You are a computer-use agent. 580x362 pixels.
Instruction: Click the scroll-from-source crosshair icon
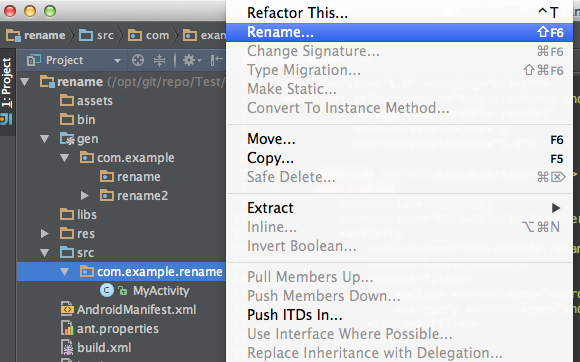point(138,60)
